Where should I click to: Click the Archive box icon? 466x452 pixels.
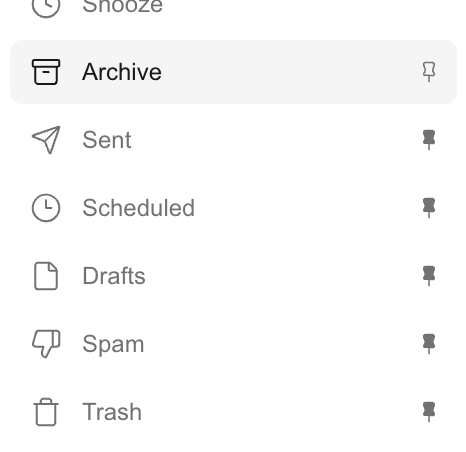click(46, 72)
